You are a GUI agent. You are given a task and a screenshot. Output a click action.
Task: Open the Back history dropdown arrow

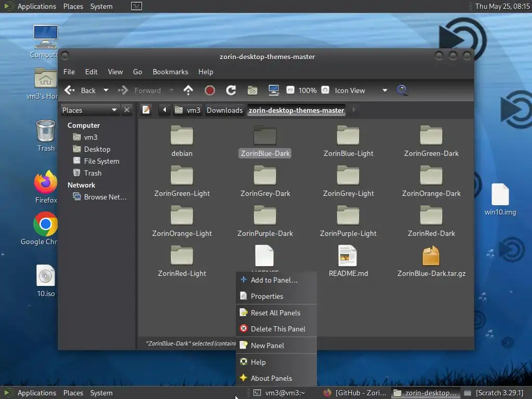[x=106, y=90]
